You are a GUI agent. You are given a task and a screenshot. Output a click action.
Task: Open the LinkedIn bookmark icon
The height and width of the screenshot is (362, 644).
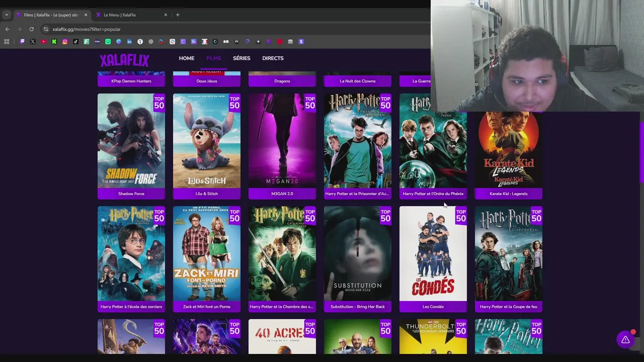point(129,42)
